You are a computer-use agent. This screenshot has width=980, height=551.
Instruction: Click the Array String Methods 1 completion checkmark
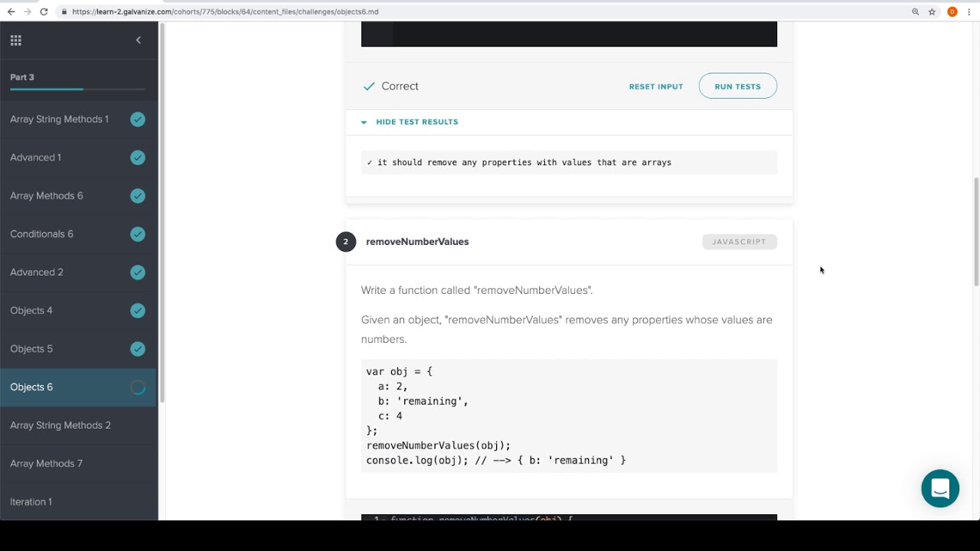click(138, 119)
